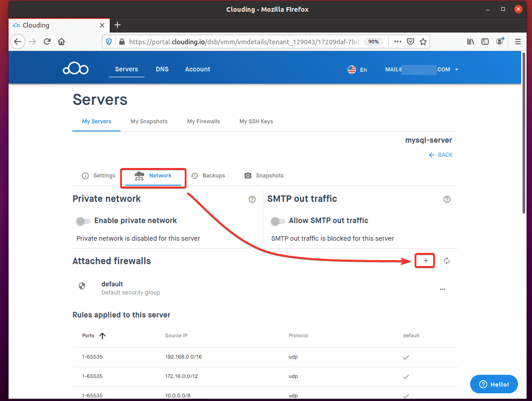
Task: Bookmark this page with star icon
Action: (423, 42)
